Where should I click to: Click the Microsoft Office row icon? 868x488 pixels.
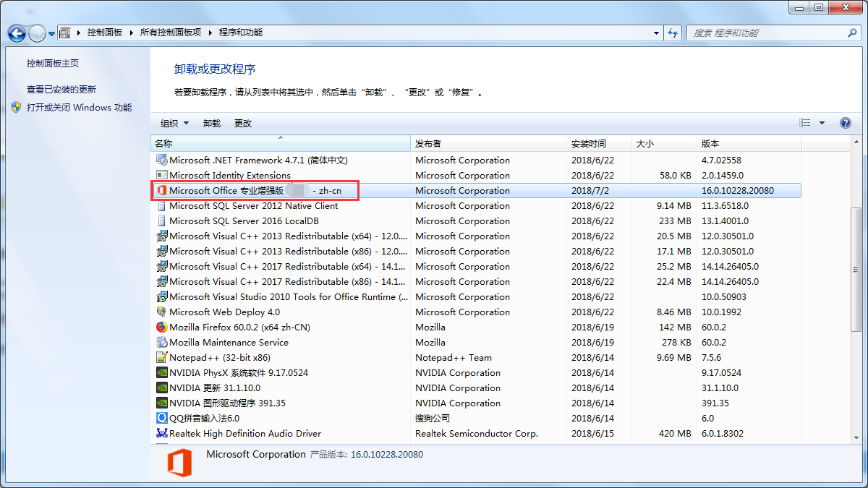[162, 191]
